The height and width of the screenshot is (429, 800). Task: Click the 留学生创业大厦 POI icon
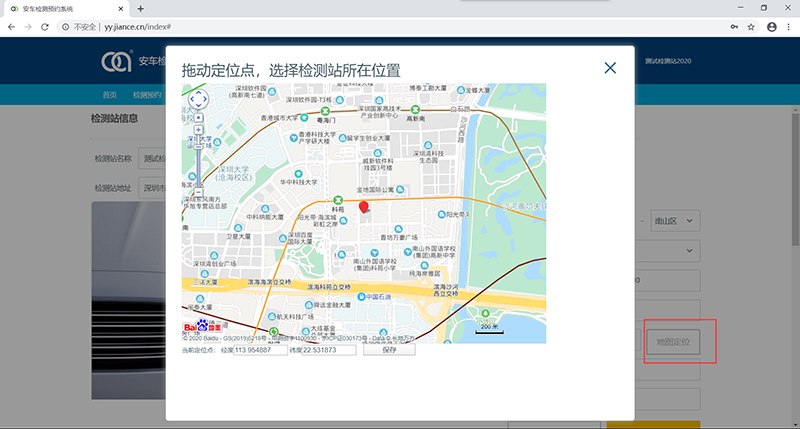[342, 138]
